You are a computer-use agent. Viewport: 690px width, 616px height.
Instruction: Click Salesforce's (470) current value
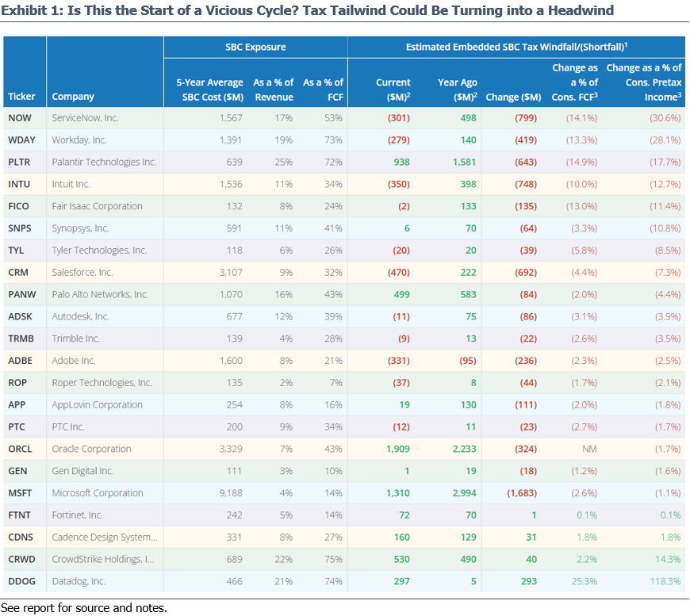pyautogui.click(x=399, y=273)
